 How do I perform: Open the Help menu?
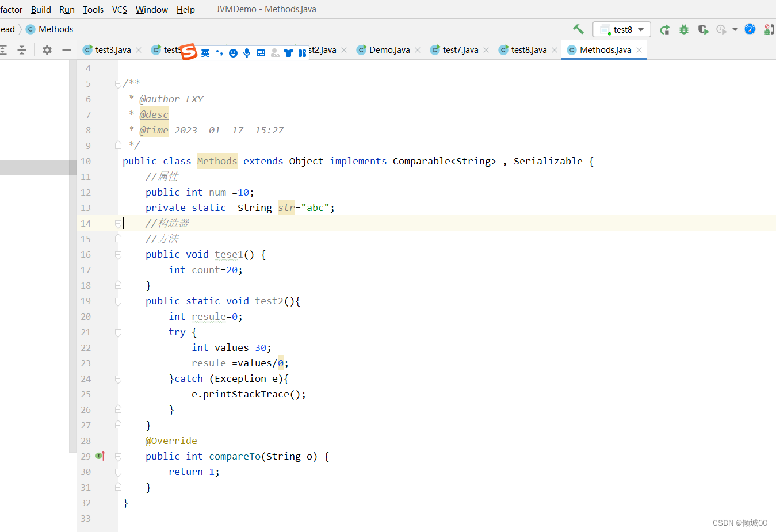coord(186,9)
